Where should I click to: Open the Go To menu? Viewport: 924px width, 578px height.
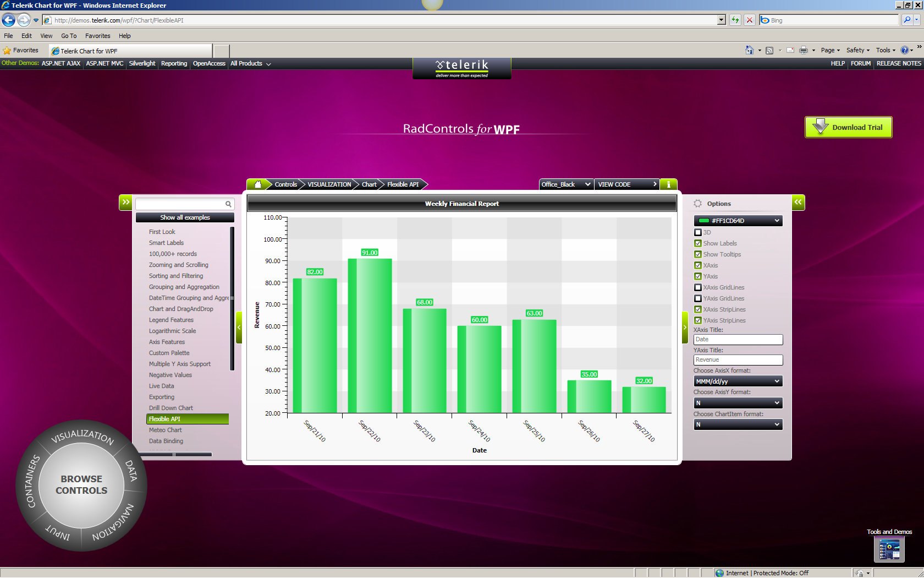(69, 36)
